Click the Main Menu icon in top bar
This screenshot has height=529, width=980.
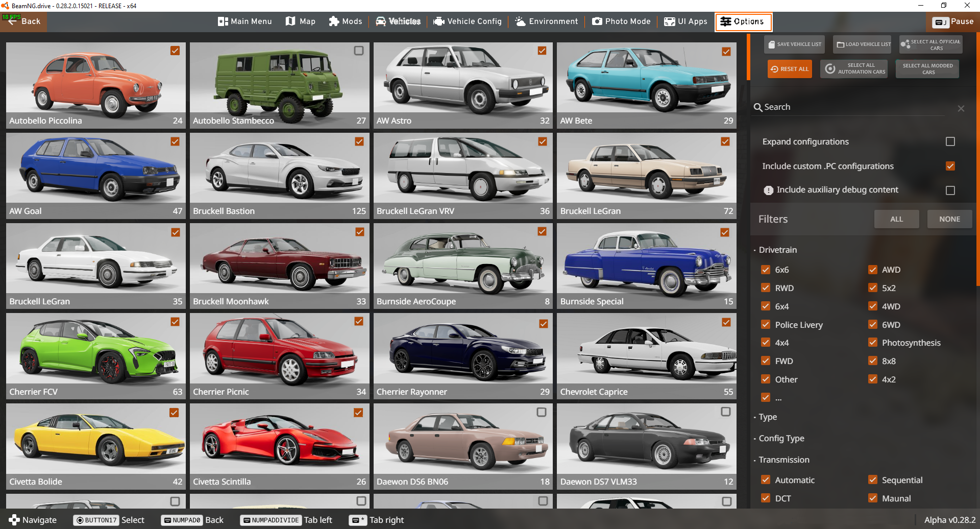coord(223,21)
